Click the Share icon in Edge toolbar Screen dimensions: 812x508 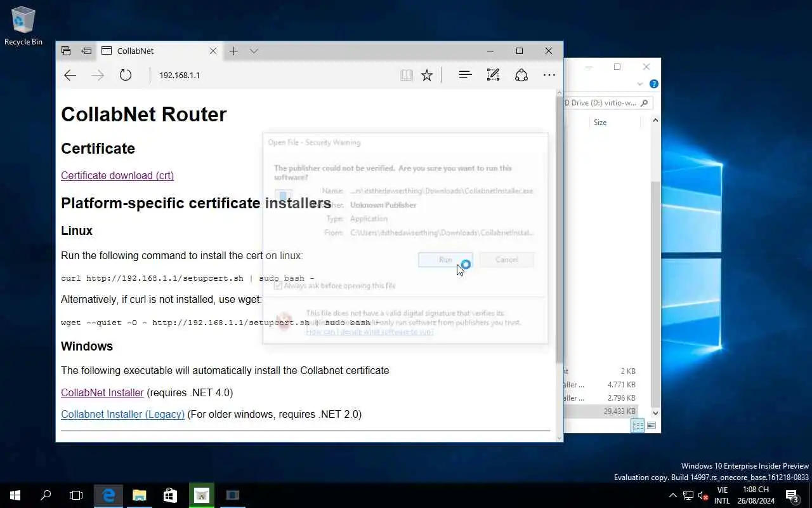click(521, 75)
